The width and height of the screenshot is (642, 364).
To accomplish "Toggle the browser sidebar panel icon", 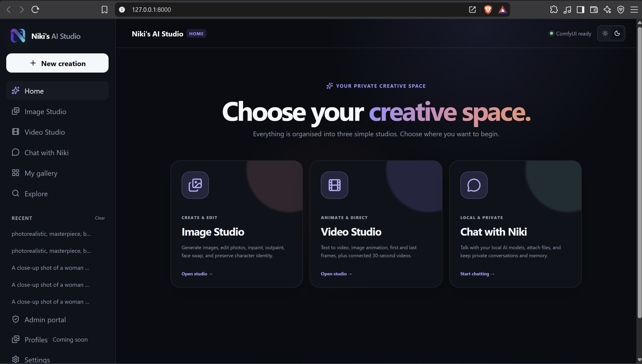I will pos(580,10).
